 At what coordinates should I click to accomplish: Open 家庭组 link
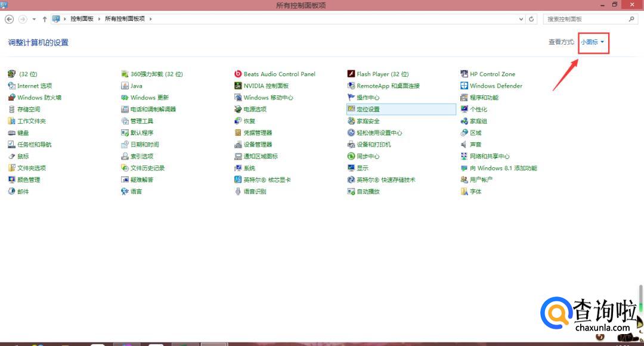[x=478, y=121]
